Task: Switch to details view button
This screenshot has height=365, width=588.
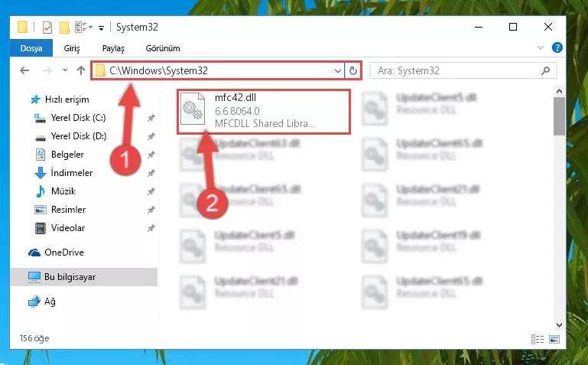Action: click(538, 339)
